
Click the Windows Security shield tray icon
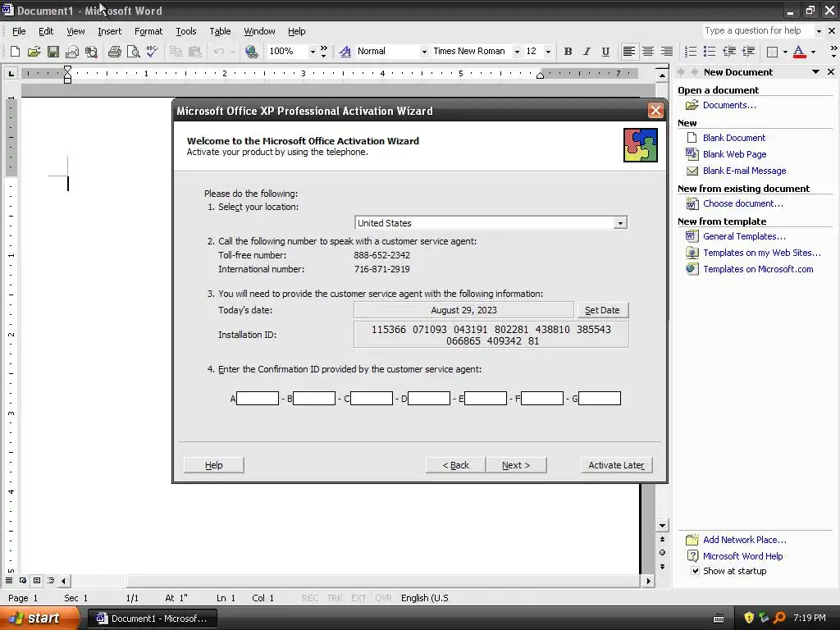point(749,618)
